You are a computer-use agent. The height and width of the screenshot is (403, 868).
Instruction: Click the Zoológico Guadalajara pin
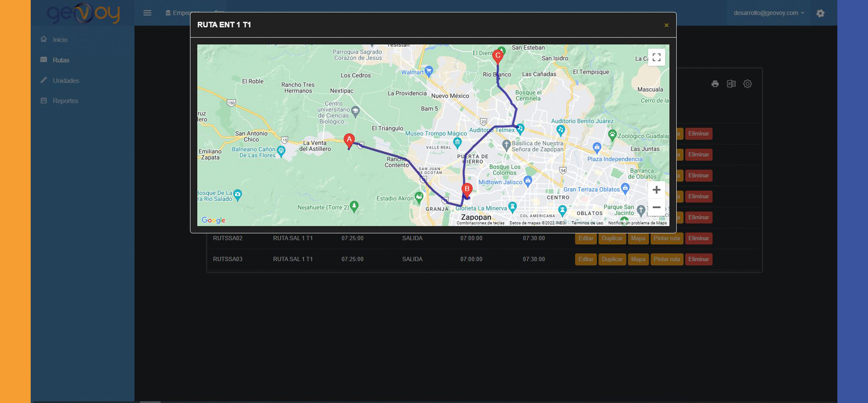(612, 135)
